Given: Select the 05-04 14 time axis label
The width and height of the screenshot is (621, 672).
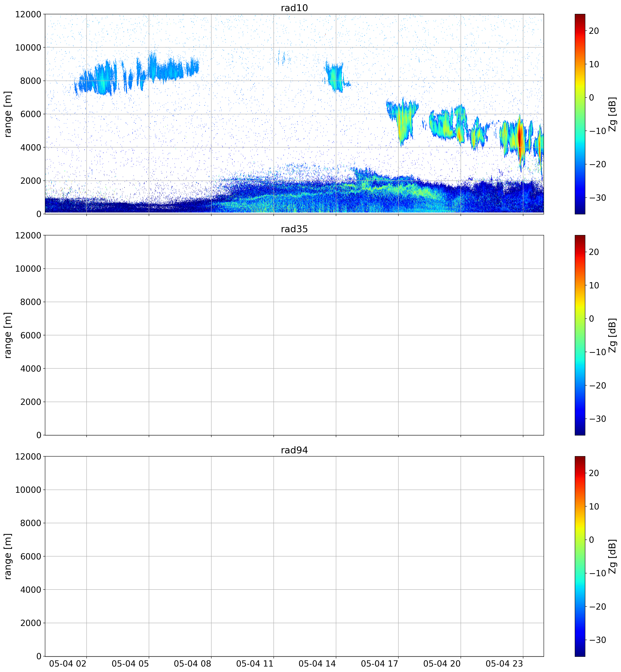Looking at the screenshot, I should coord(317,664).
